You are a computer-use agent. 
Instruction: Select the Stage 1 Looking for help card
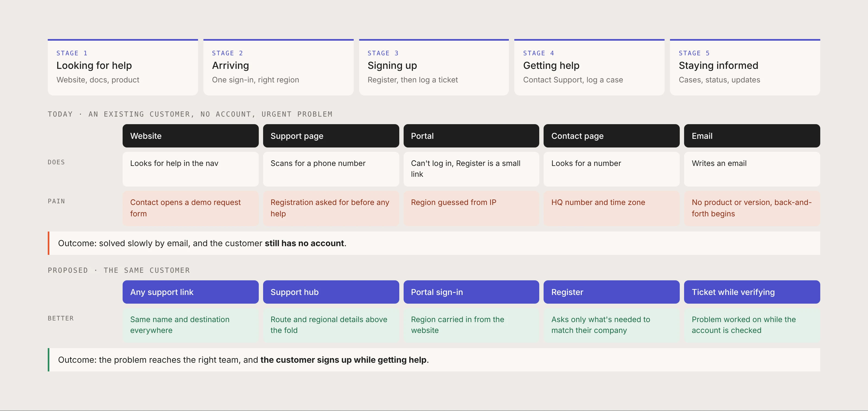pos(123,68)
